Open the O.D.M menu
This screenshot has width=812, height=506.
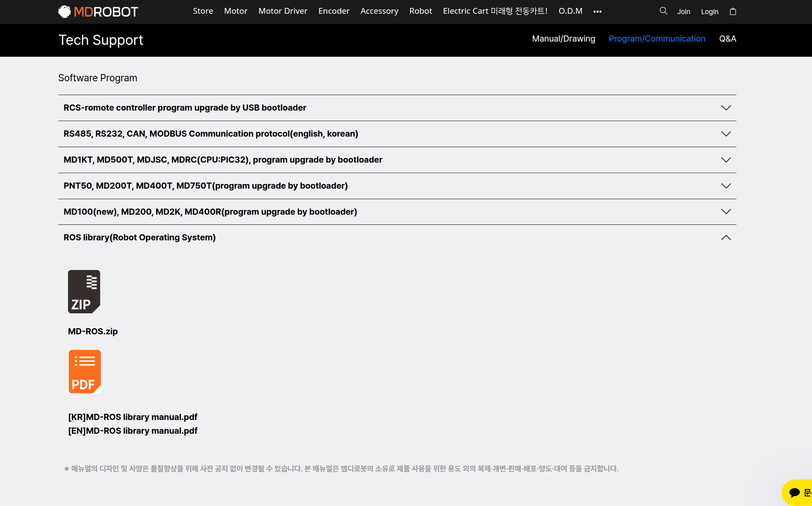[x=570, y=11]
